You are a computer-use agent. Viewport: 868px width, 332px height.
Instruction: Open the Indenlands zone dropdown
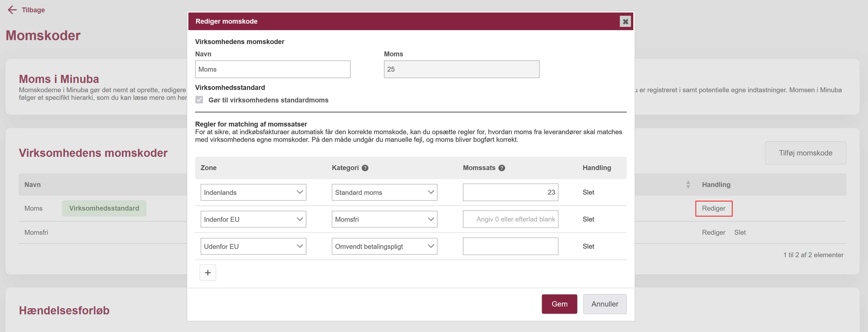click(x=253, y=192)
